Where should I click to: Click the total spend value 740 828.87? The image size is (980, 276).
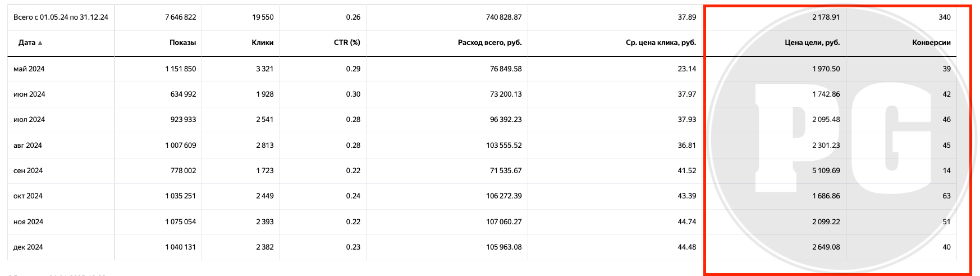coord(503,17)
